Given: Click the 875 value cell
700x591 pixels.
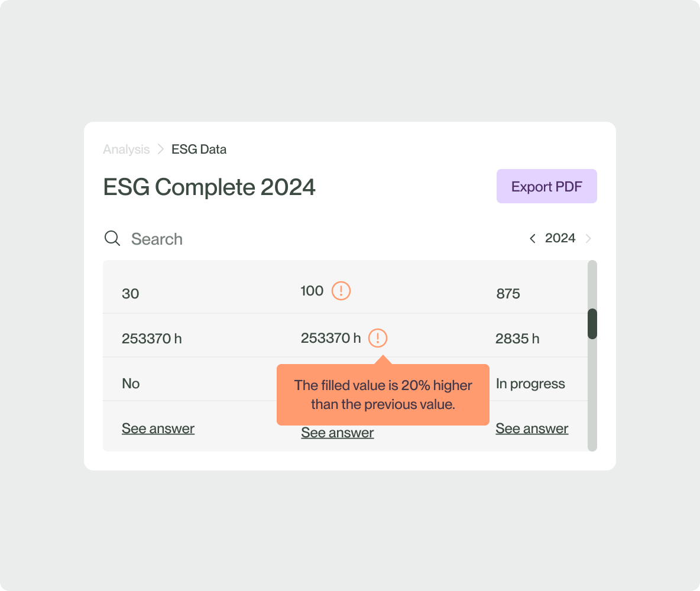Looking at the screenshot, I should (508, 294).
